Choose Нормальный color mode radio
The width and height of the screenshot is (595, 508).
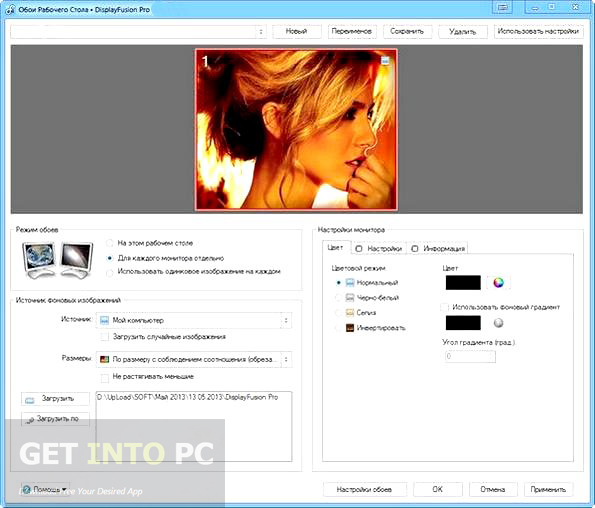pos(338,283)
